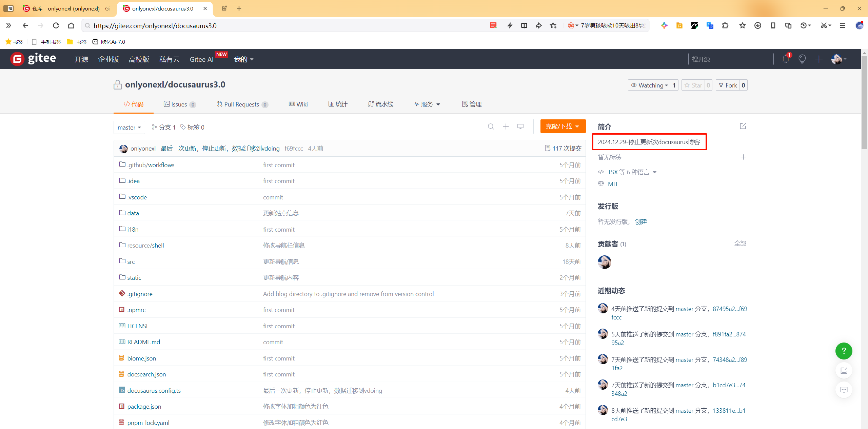868x429 pixels.
Task: Click the 创建 release link
Action: pos(641,221)
